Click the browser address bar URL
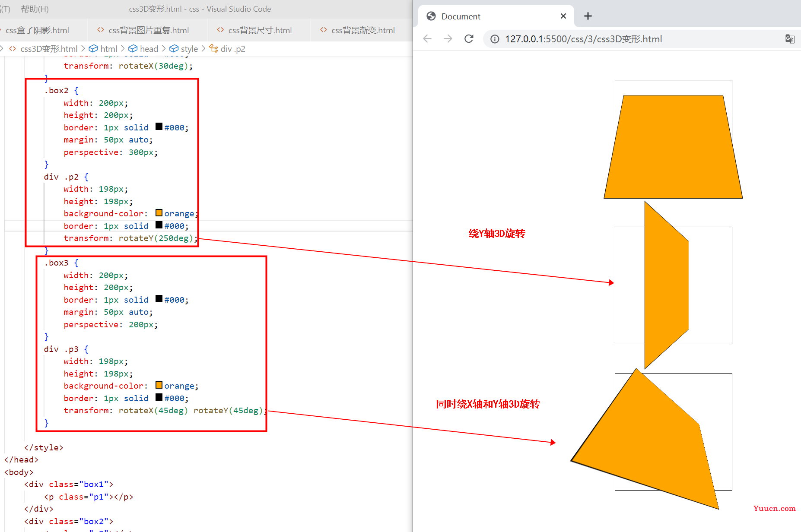 pos(583,39)
